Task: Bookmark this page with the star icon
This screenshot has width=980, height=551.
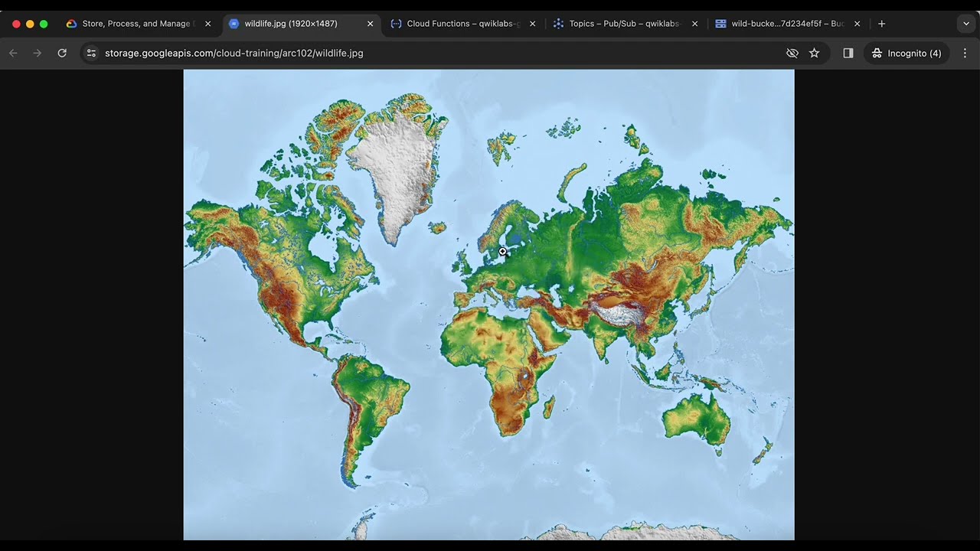Action: click(x=815, y=53)
